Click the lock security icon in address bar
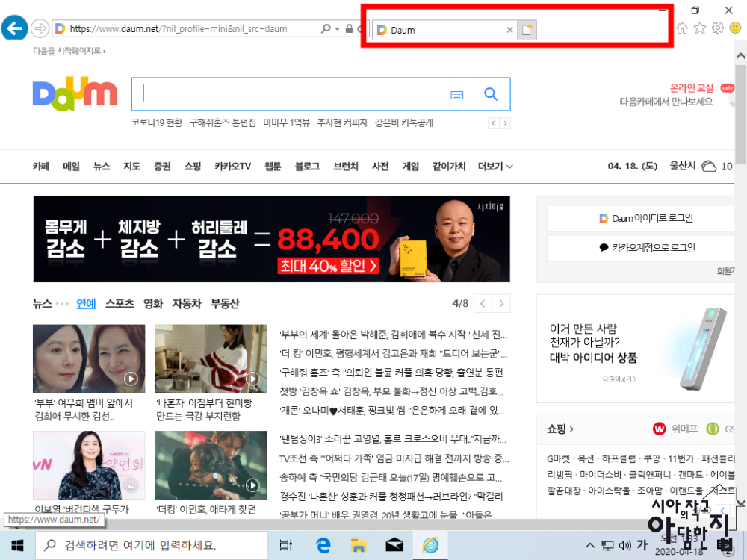This screenshot has width=747, height=560. [x=349, y=28]
